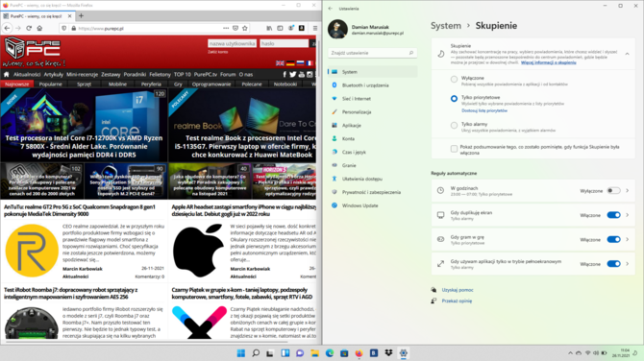Open Widgets from the taskbar
The height and width of the screenshot is (361, 644).
[x=285, y=352]
